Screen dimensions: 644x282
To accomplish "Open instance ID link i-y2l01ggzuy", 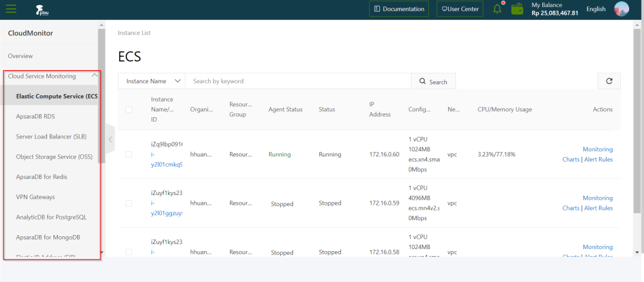I will pos(166,209).
